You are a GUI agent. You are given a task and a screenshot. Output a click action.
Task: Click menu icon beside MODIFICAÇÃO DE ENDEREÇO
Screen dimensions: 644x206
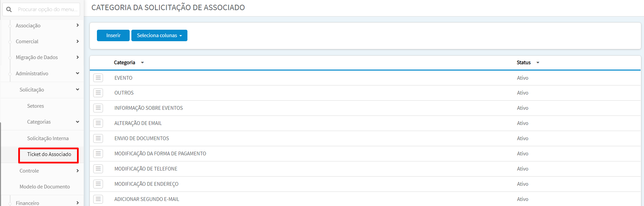98,184
